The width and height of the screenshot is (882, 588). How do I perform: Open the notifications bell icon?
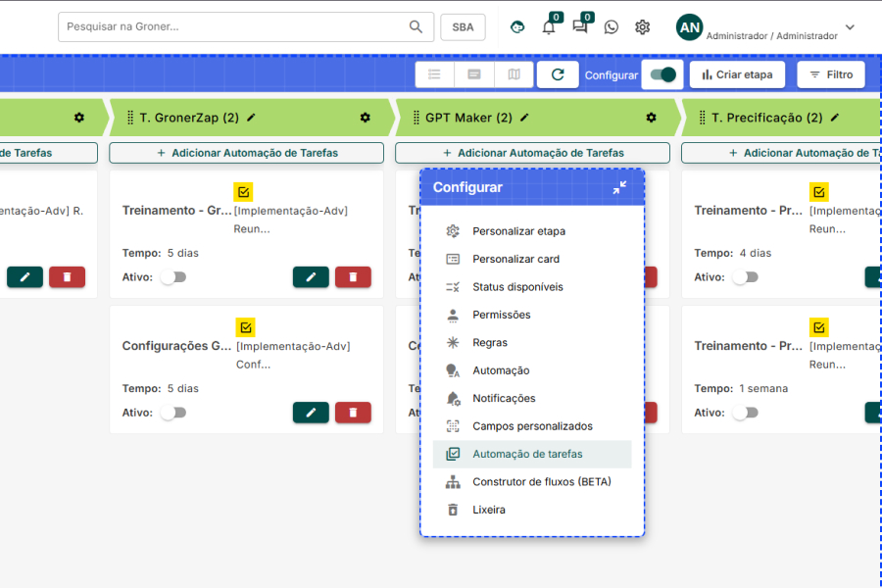tap(549, 27)
